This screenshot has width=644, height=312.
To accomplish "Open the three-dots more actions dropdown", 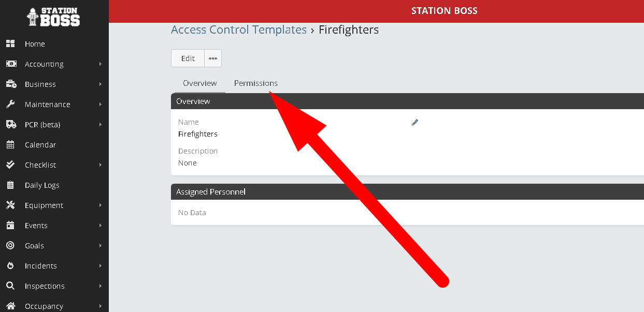I will [x=213, y=58].
